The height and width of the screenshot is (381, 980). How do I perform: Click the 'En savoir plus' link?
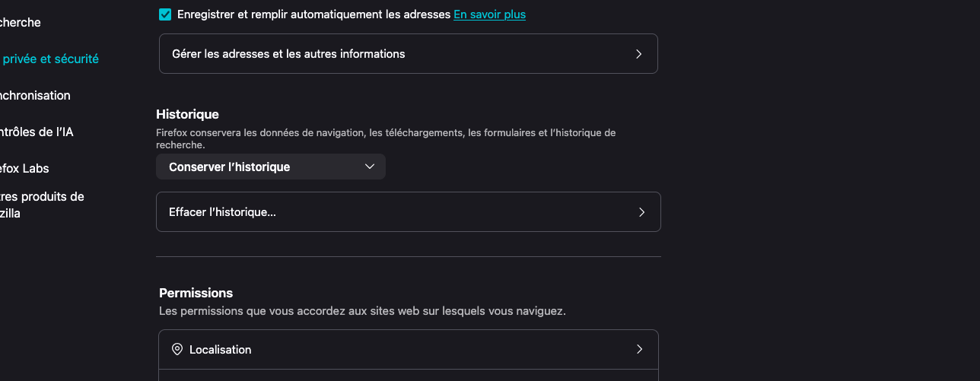coord(489,14)
